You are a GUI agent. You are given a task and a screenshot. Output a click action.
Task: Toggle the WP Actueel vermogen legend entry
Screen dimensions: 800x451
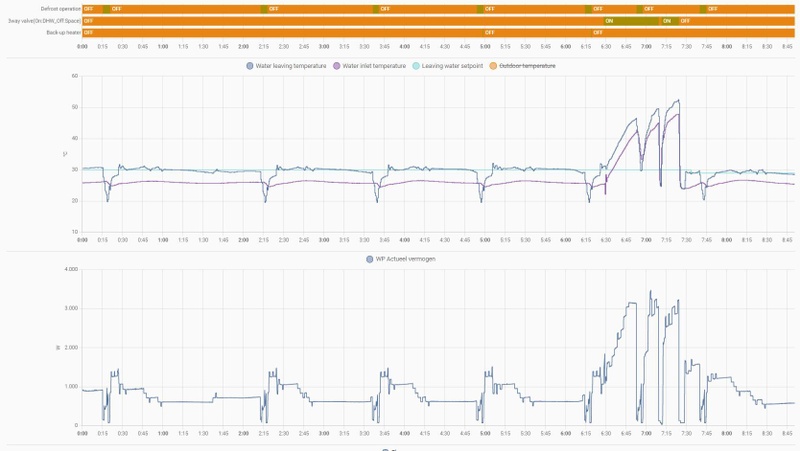click(x=401, y=259)
